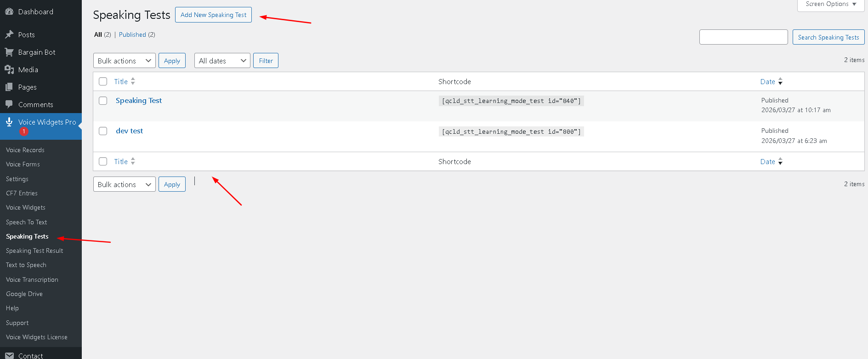Open the dev test title link
Image resolution: width=868 pixels, height=359 pixels.
click(129, 131)
